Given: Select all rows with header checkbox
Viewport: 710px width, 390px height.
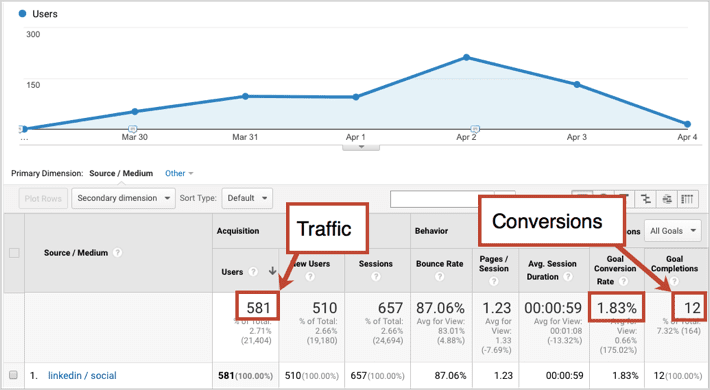Looking at the screenshot, I should coord(14,253).
